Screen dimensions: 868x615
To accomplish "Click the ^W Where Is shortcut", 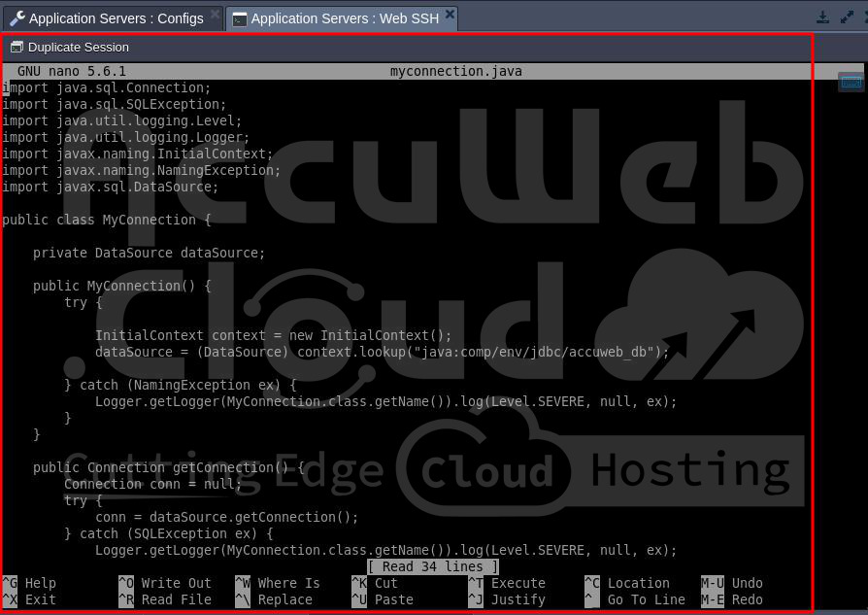I will point(278,583).
